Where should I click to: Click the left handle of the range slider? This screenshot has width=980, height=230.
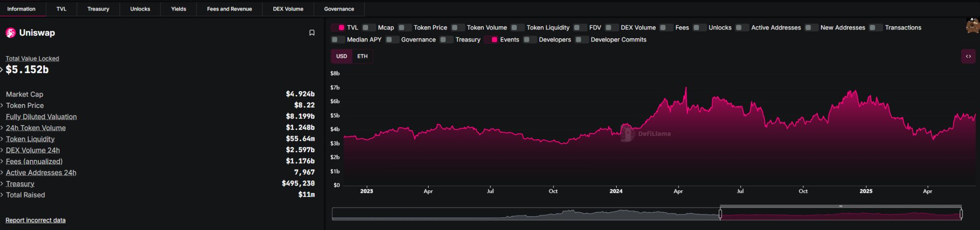coord(720,214)
